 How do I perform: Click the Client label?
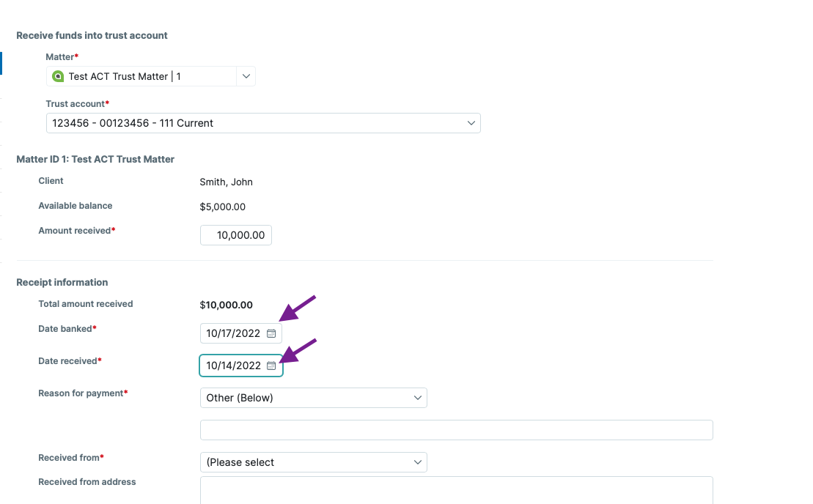tap(51, 181)
